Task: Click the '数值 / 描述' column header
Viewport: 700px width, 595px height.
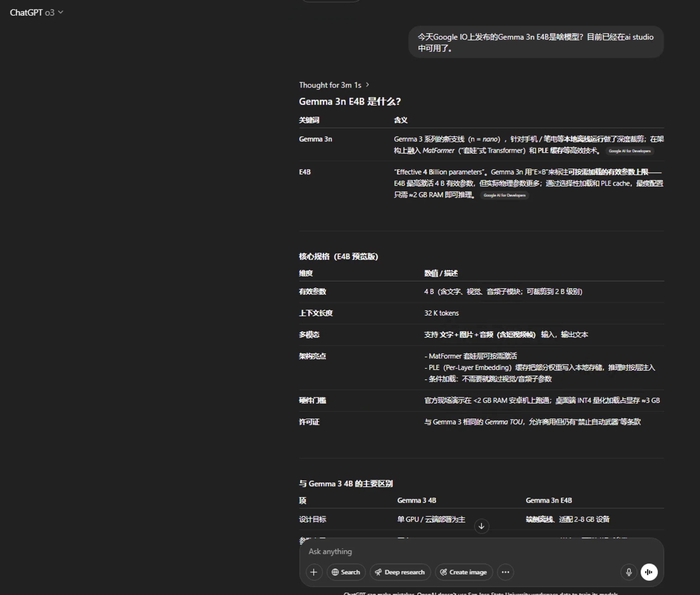Action: pos(441,273)
